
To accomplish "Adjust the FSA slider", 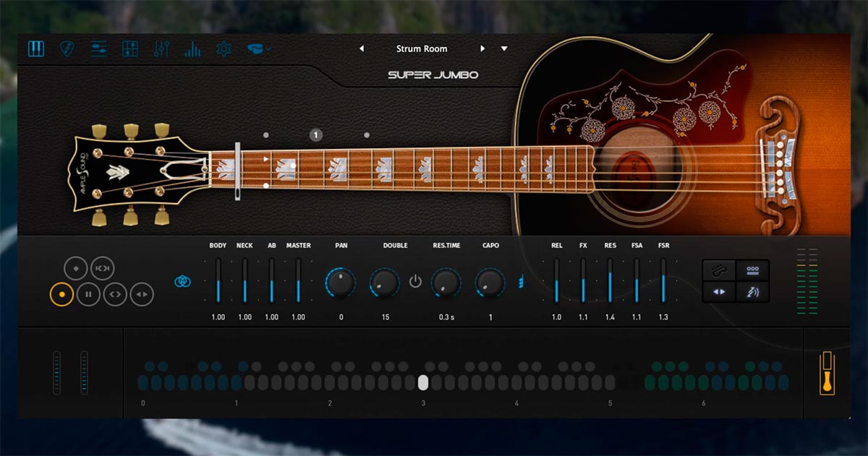I will click(x=637, y=280).
